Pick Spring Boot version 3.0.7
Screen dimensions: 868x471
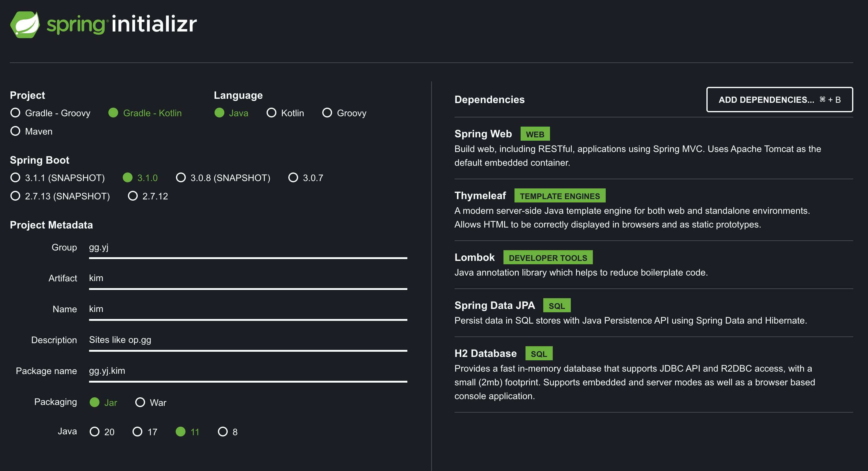[306, 177]
